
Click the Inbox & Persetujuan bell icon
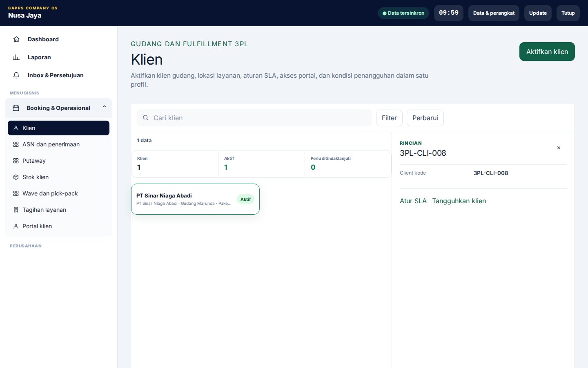(x=16, y=75)
